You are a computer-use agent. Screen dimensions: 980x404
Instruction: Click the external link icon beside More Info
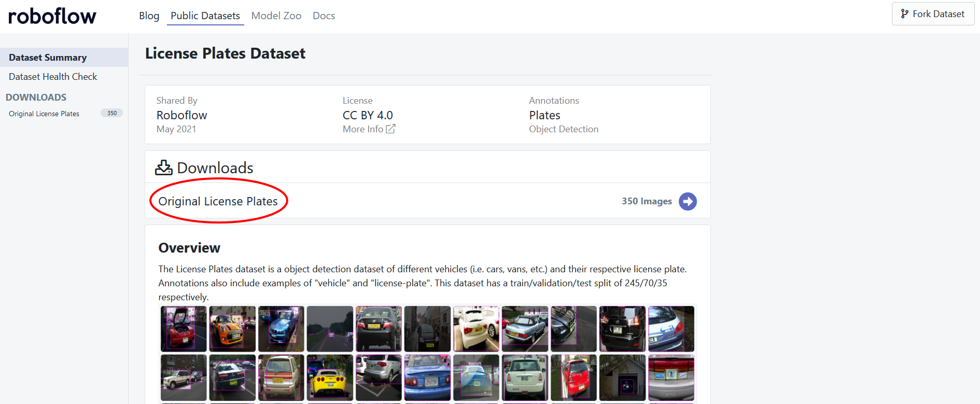coord(390,129)
